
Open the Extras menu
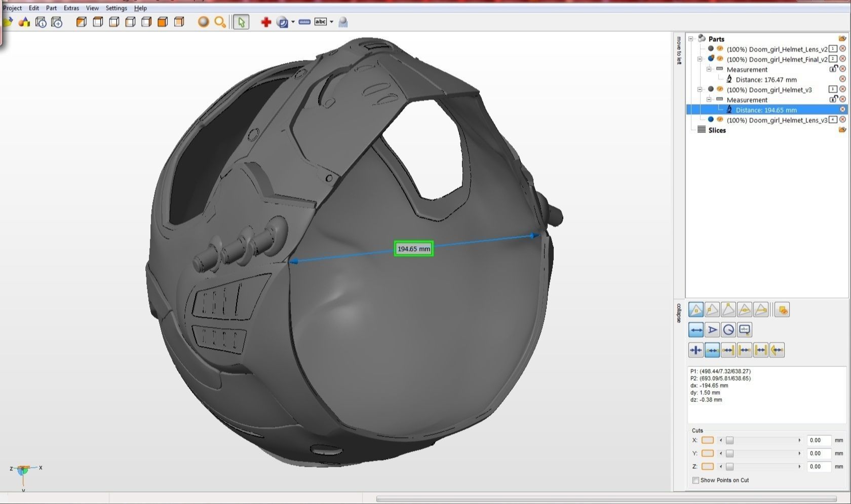[x=71, y=8]
